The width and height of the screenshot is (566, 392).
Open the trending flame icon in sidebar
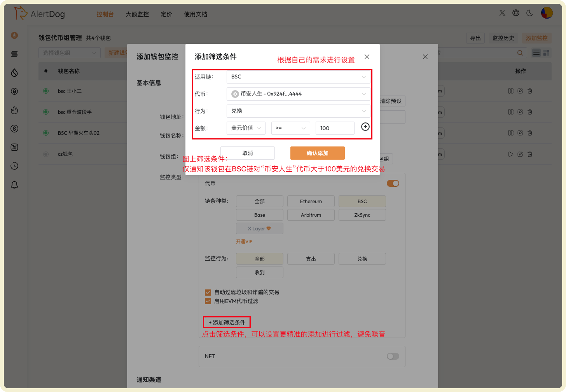(14, 110)
